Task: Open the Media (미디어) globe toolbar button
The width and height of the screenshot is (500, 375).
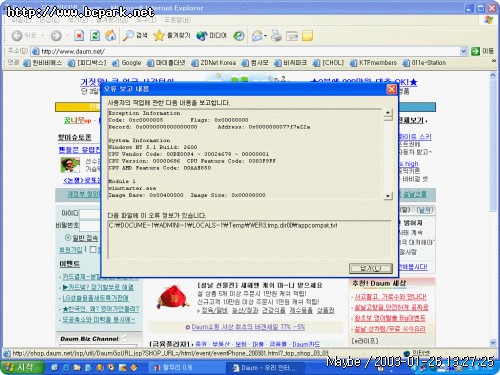Action: click(x=211, y=35)
